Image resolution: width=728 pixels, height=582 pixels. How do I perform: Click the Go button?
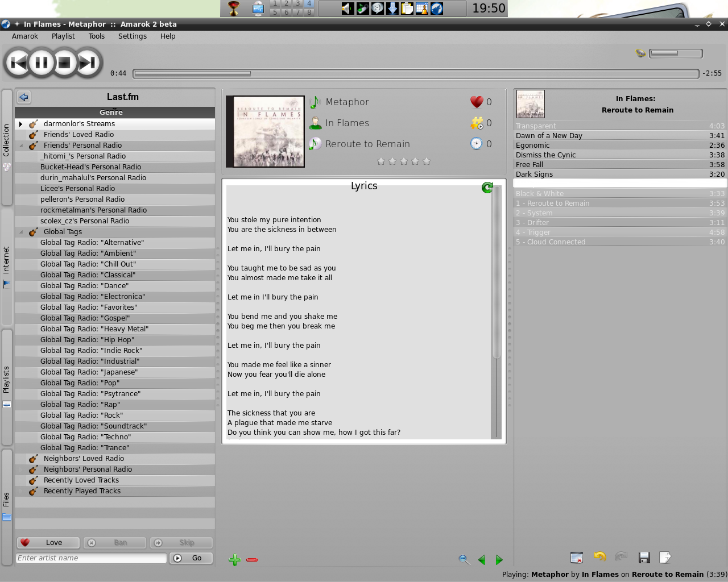(x=191, y=558)
